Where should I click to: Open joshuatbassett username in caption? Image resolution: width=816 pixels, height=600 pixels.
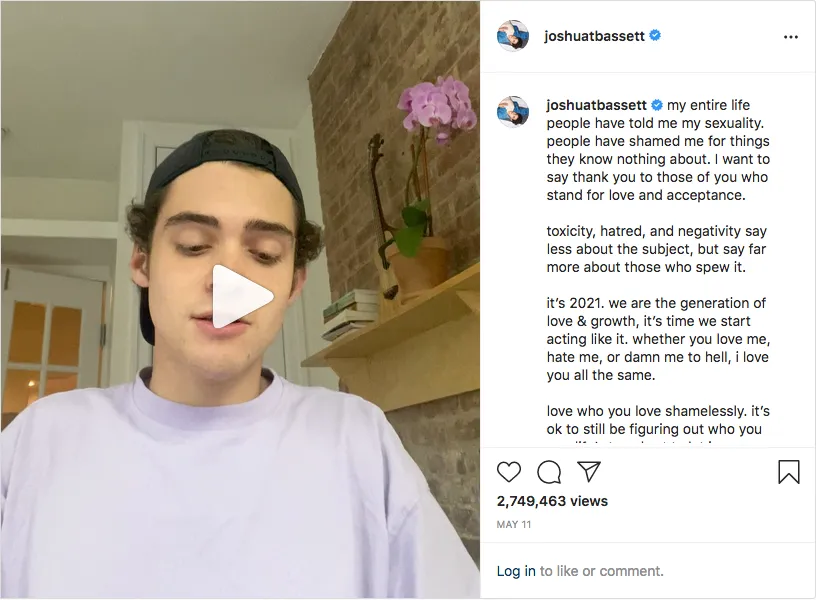click(x=596, y=105)
